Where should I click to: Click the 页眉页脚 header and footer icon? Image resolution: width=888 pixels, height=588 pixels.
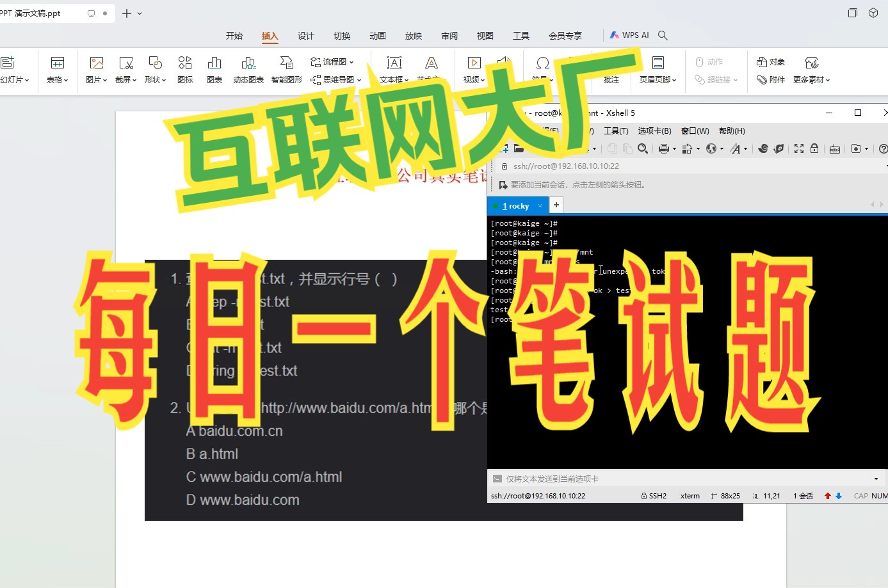[658, 63]
